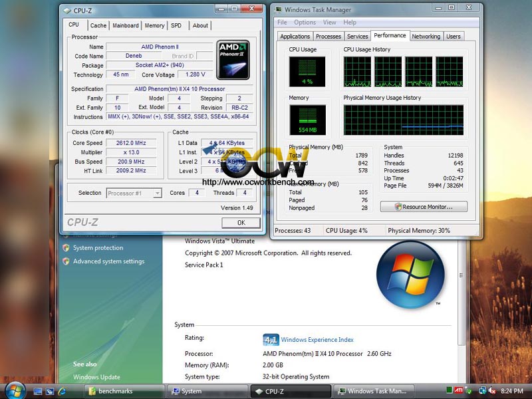532x399 pixels.
Task: Open the Cache tab in CPU-Z
Action: point(98,25)
